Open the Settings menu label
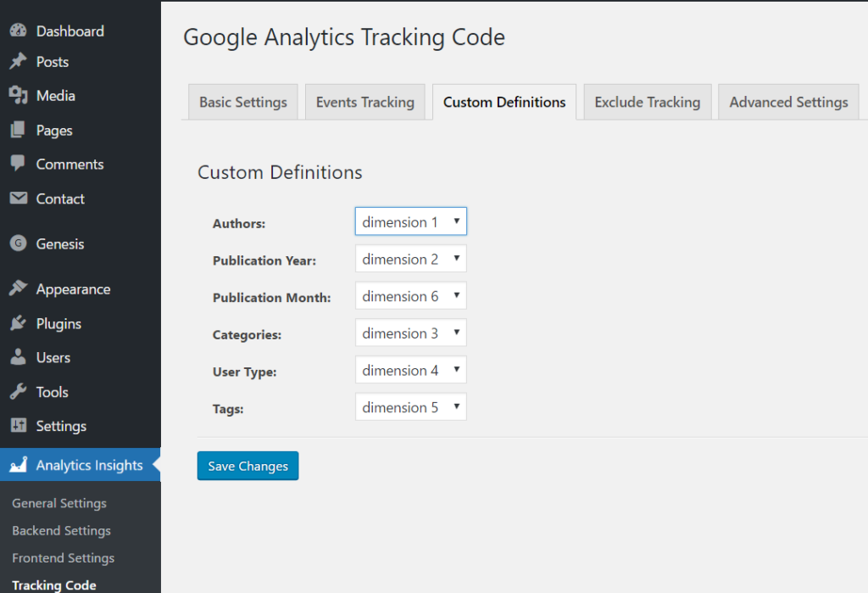Image resolution: width=868 pixels, height=593 pixels. (x=61, y=426)
